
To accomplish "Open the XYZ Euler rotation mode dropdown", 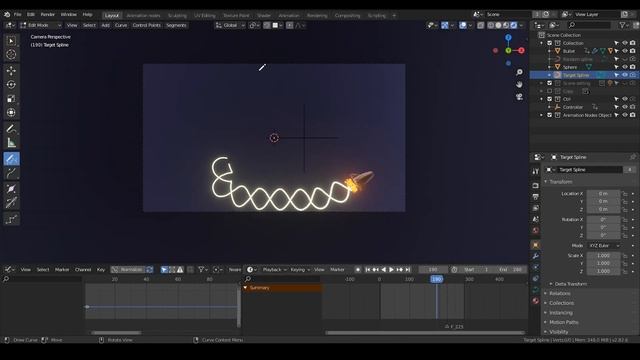I will [x=604, y=246].
